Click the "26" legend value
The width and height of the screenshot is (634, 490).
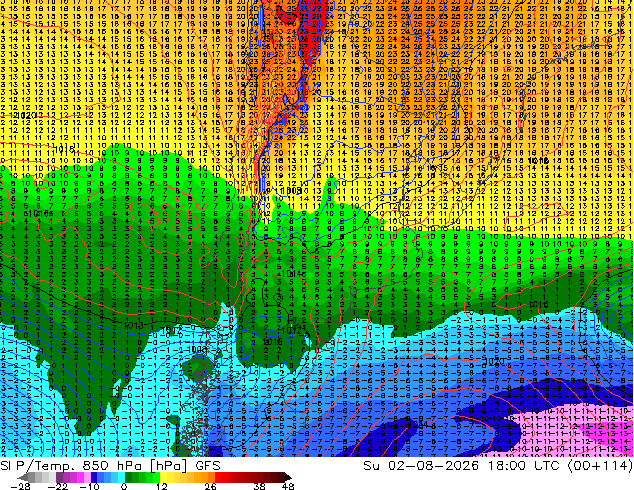210,486
